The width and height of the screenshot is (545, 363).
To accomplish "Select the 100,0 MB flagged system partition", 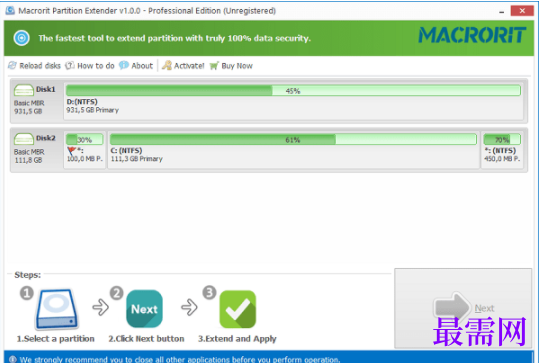I will [84, 150].
